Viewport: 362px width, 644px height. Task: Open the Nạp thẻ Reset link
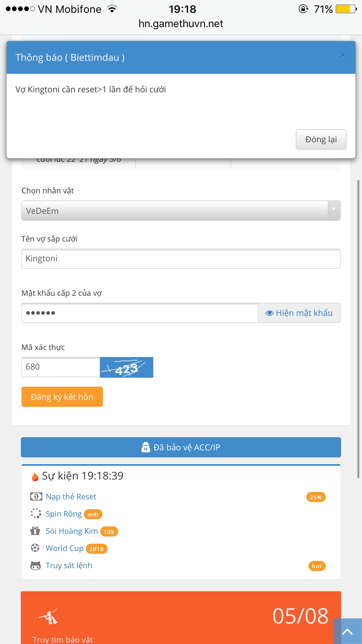click(71, 497)
